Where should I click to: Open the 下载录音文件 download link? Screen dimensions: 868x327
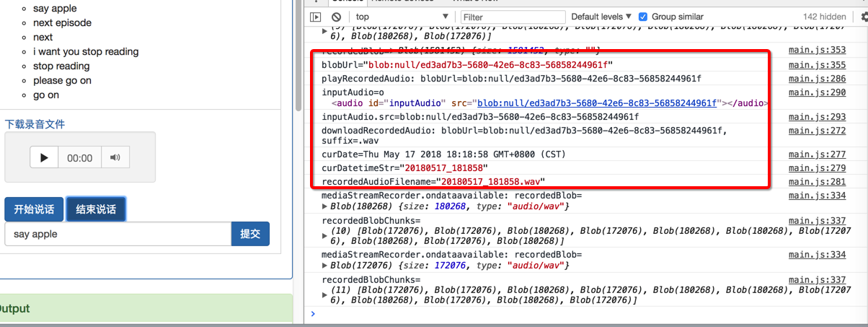pyautogui.click(x=35, y=124)
